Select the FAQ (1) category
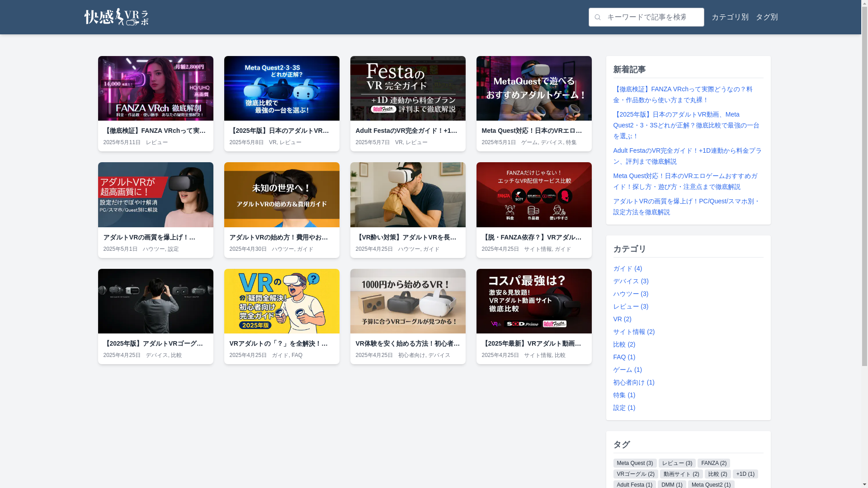This screenshot has height=488, width=868. (624, 357)
